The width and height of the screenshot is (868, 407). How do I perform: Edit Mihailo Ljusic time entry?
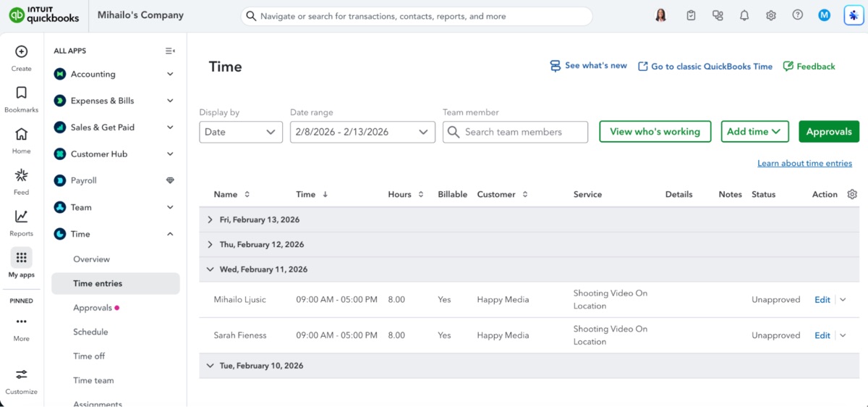822,300
